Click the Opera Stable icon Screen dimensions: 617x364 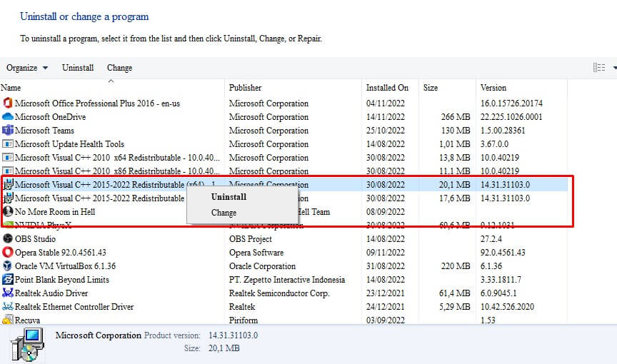click(x=8, y=253)
